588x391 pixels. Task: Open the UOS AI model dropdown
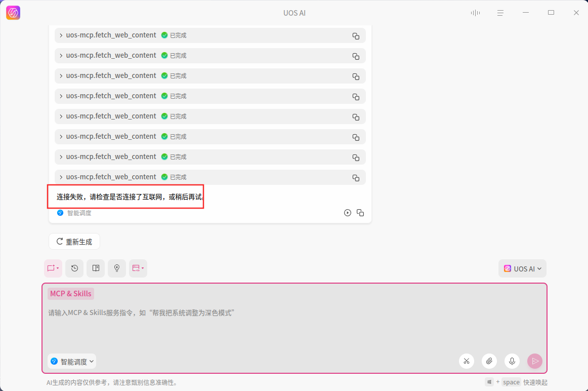(522, 268)
